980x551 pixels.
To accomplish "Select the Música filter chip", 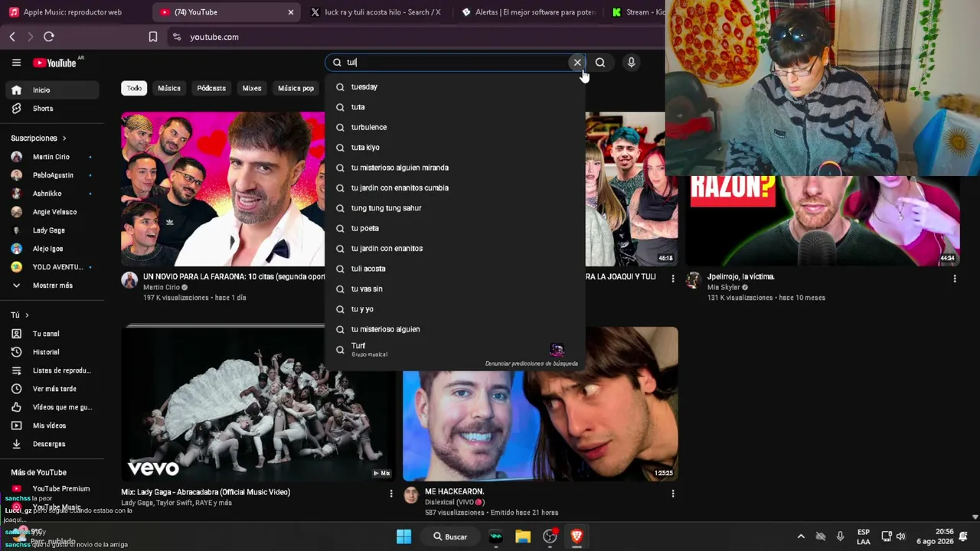I will click(x=169, y=88).
